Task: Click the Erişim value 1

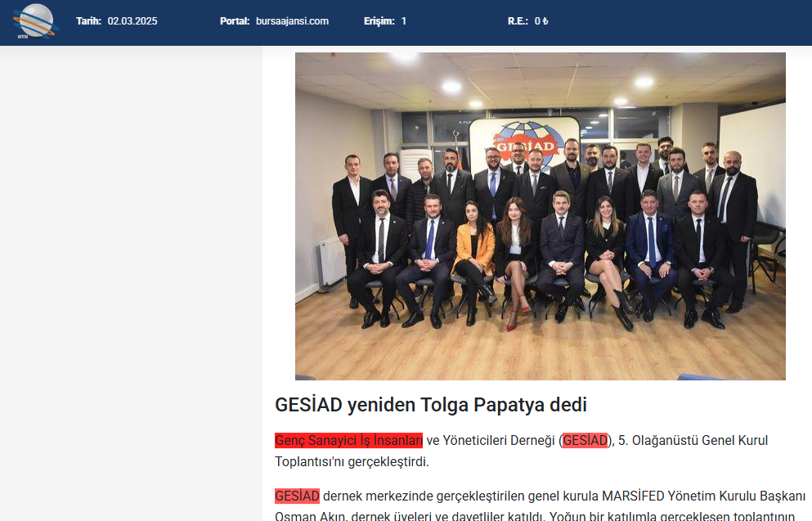Action: pos(404,21)
